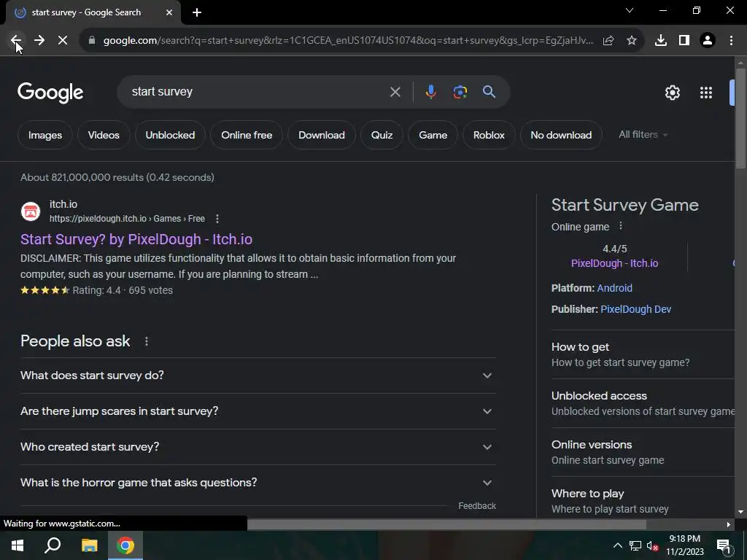Open 'Start Survey? by PixelDough - Itch.io' result

click(x=136, y=239)
